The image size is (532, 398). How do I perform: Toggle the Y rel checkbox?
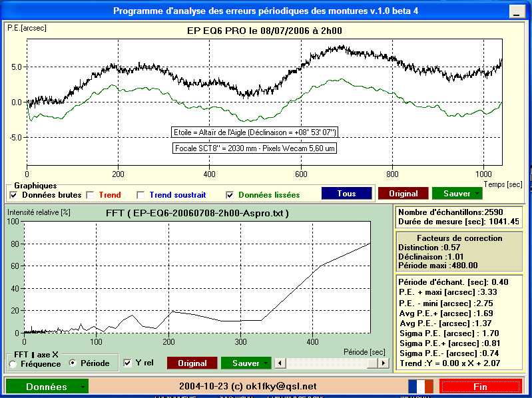click(127, 363)
